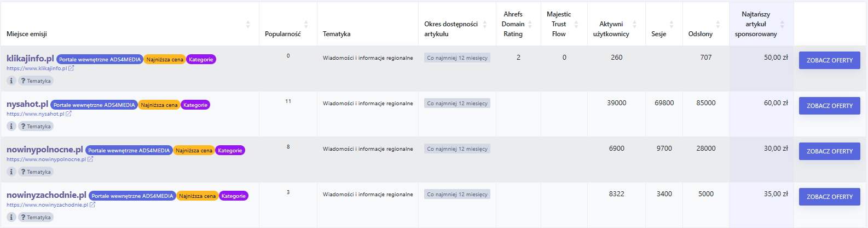Sort by Najtańszy artykuł sponsorowany column
Image resolution: width=868 pixels, height=228 pixels.
(782, 24)
